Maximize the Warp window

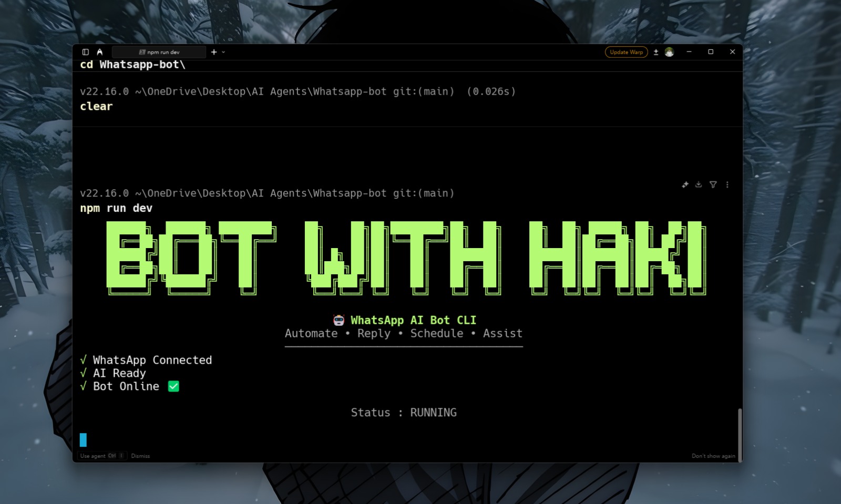coord(711,52)
